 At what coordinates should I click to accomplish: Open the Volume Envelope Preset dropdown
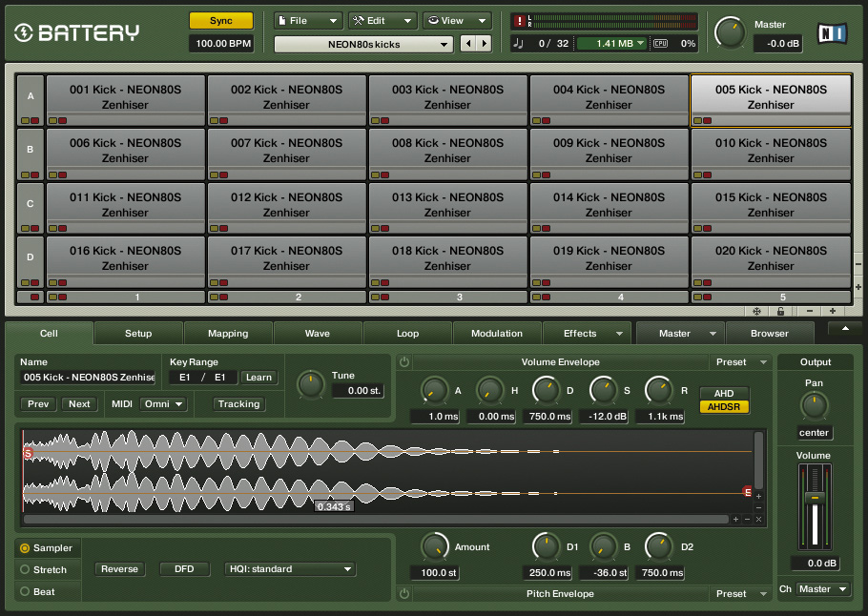pyautogui.click(x=741, y=362)
